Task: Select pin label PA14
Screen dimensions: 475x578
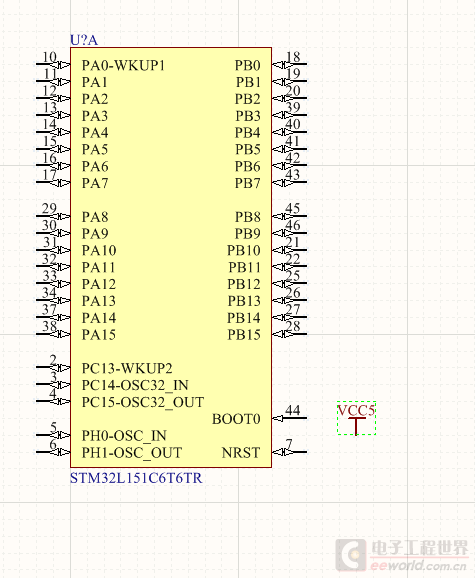Action: (x=99, y=318)
